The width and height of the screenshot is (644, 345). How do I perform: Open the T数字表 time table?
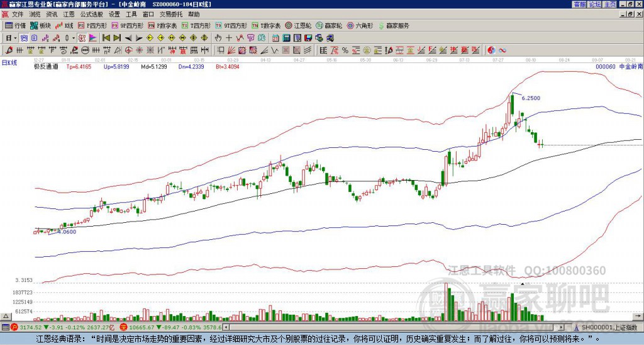pos(266,25)
